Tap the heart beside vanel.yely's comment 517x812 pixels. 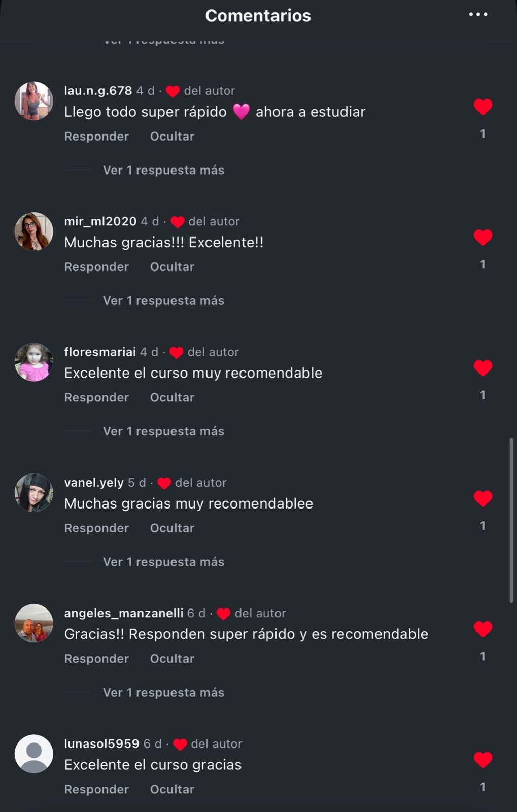[483, 498]
